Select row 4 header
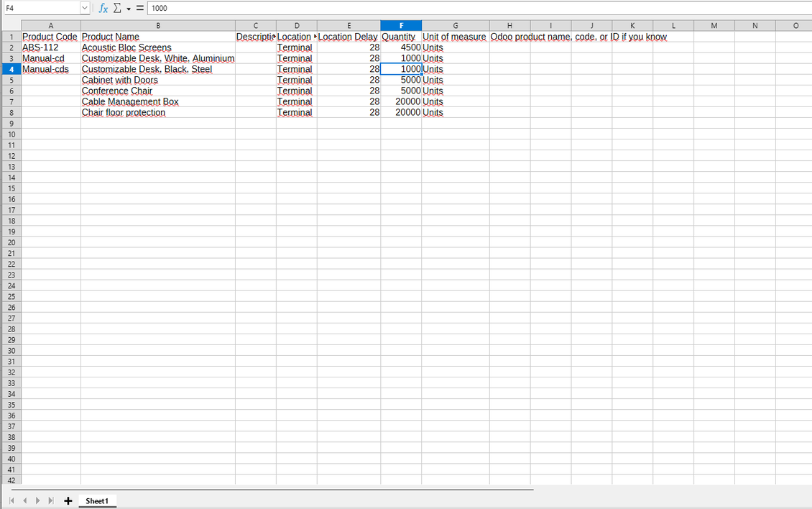Viewport: 812px width, 509px height. 11,69
